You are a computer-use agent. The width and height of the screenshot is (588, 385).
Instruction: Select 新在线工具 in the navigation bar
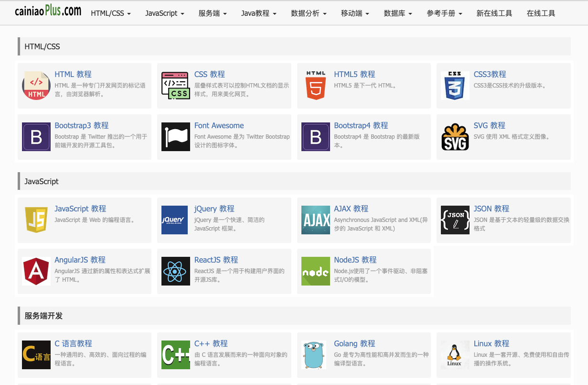click(494, 13)
